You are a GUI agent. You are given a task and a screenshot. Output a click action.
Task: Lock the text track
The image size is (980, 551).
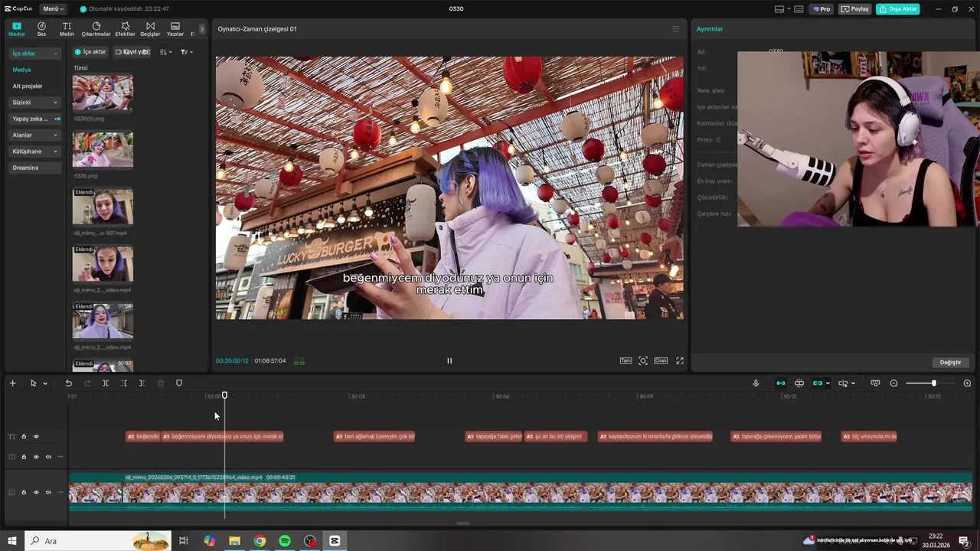click(x=24, y=437)
